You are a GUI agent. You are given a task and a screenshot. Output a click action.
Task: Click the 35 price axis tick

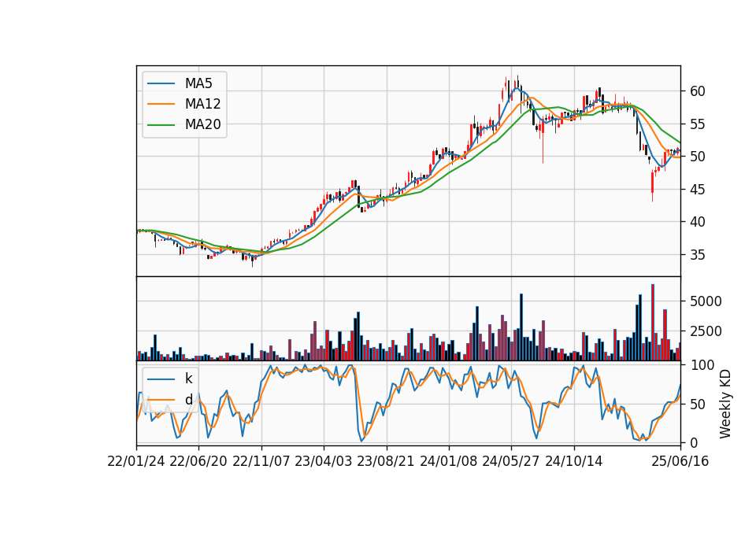pos(697,254)
